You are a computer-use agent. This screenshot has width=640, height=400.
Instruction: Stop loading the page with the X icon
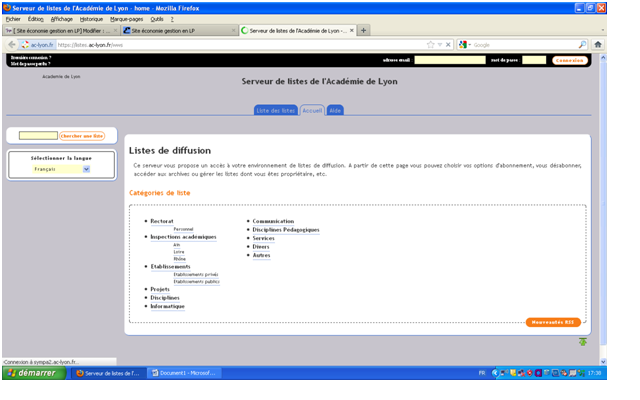(x=448, y=45)
